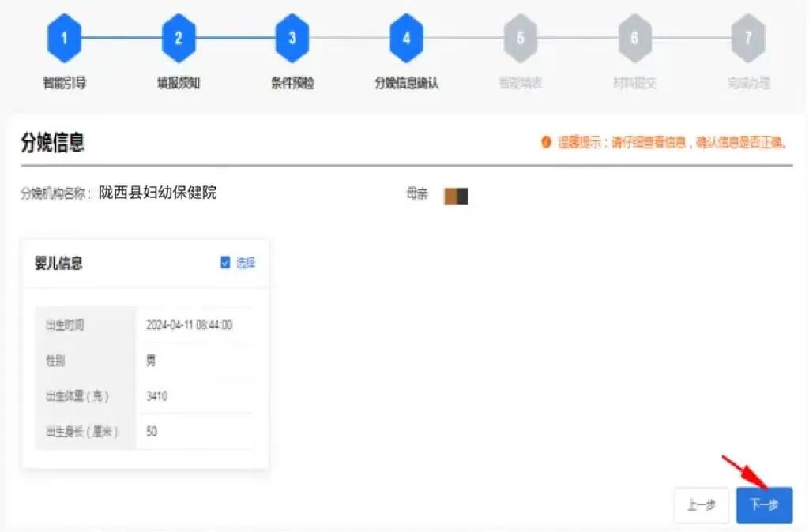Enable selection for the infant information card

coord(228,263)
